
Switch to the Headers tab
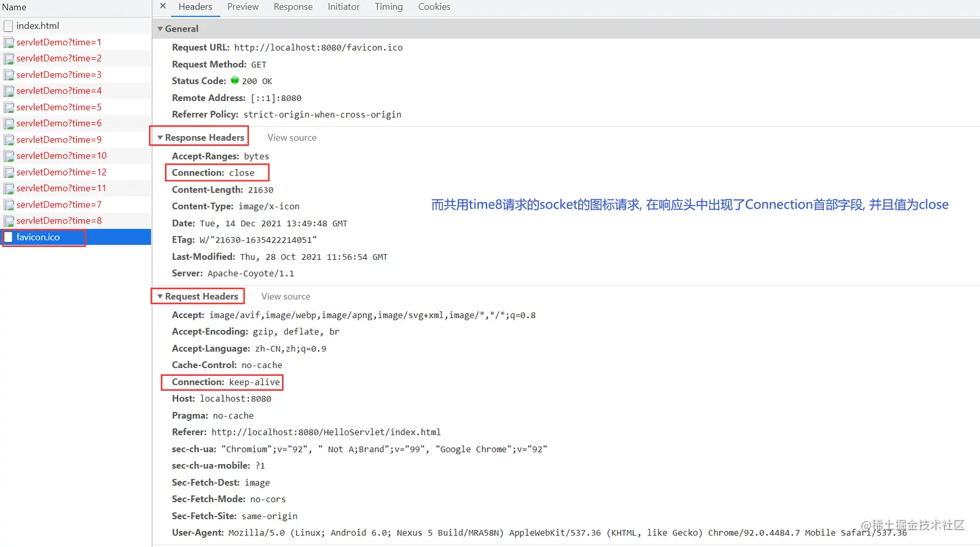tap(195, 6)
